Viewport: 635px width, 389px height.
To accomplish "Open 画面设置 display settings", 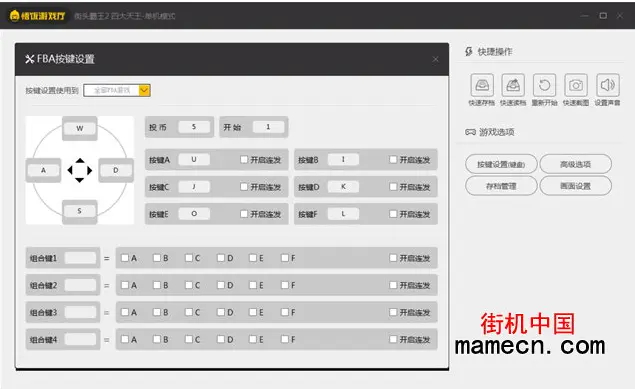I will [x=575, y=186].
